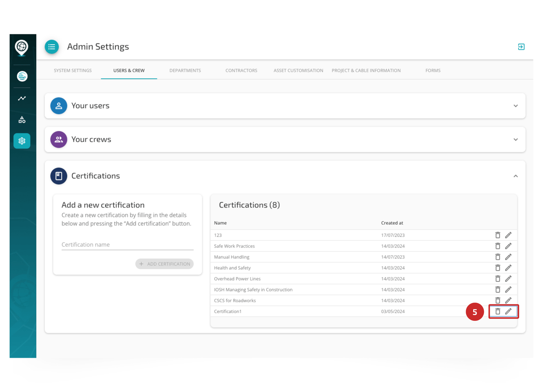Delete the 123 certification with its trash icon
Image resolution: width=543 pixels, height=392 pixels.
click(x=498, y=235)
